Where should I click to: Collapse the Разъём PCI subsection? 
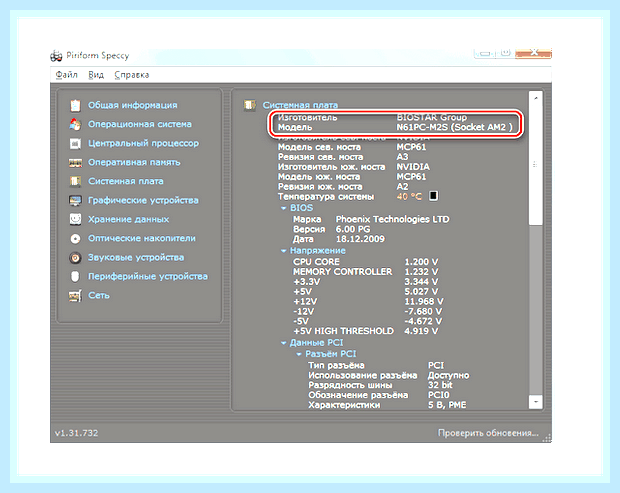(x=299, y=354)
